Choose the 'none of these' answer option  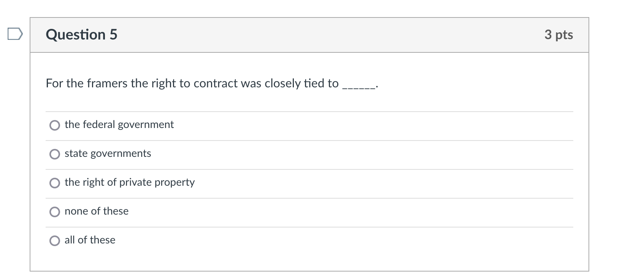tap(54, 212)
